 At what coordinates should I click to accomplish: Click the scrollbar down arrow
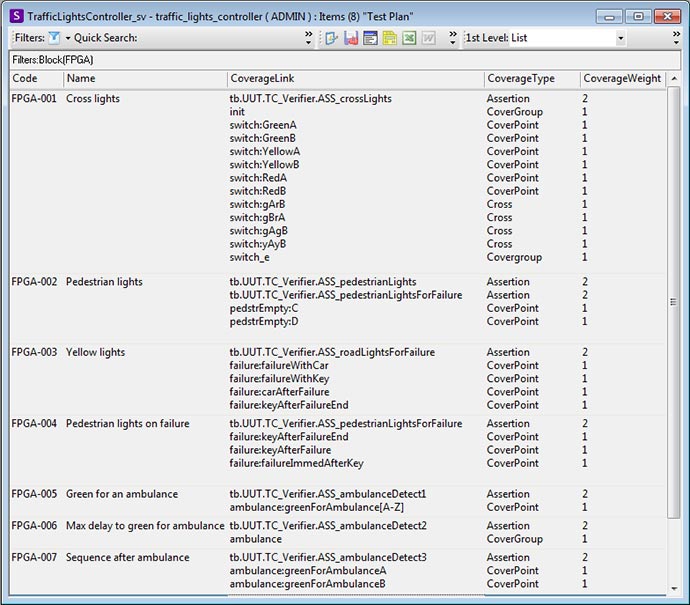[x=674, y=588]
